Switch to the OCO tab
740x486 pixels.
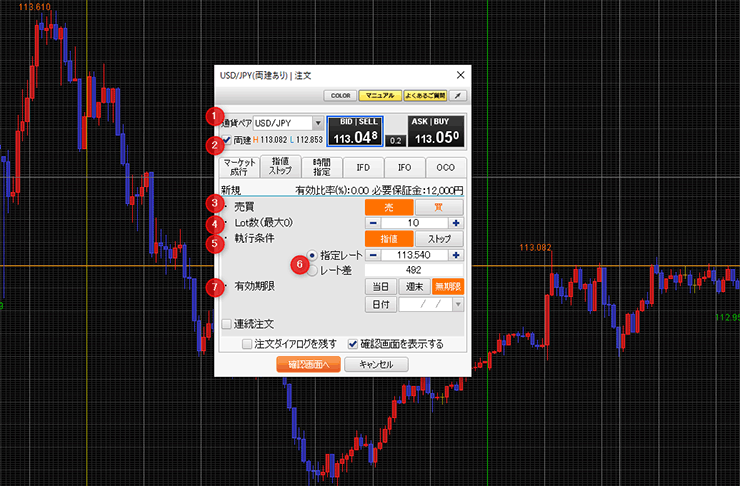pyautogui.click(x=445, y=167)
